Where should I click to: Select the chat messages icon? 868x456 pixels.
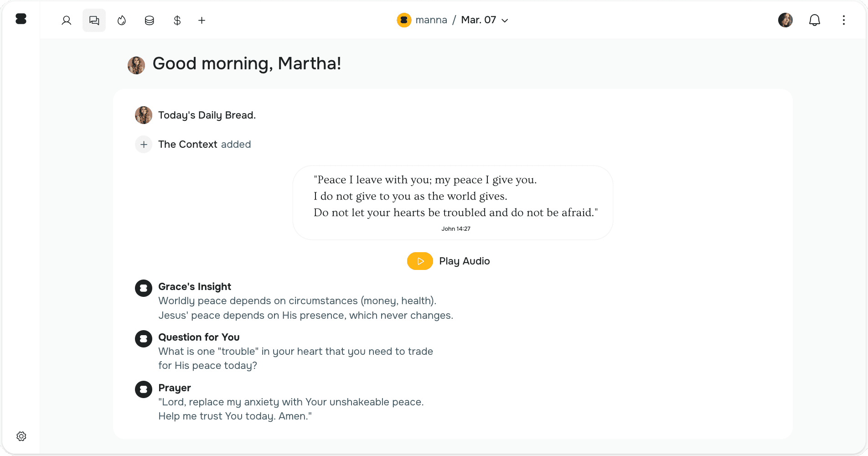pos(94,21)
